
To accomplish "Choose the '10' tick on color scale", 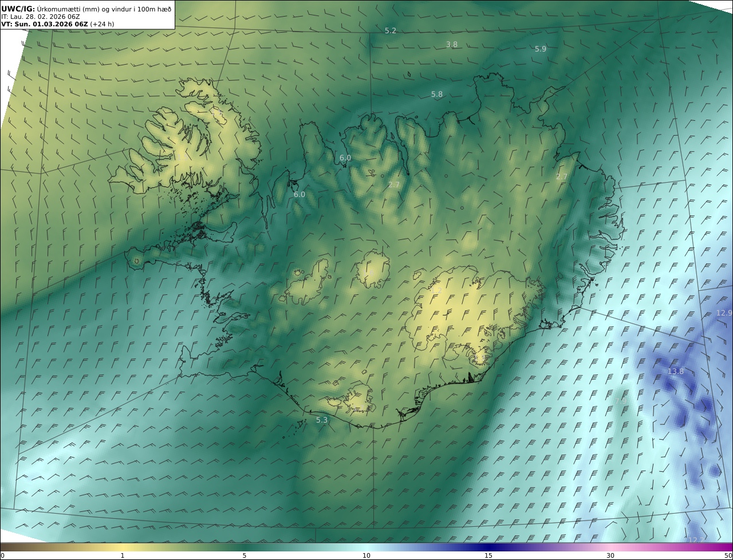I will coord(366,555).
